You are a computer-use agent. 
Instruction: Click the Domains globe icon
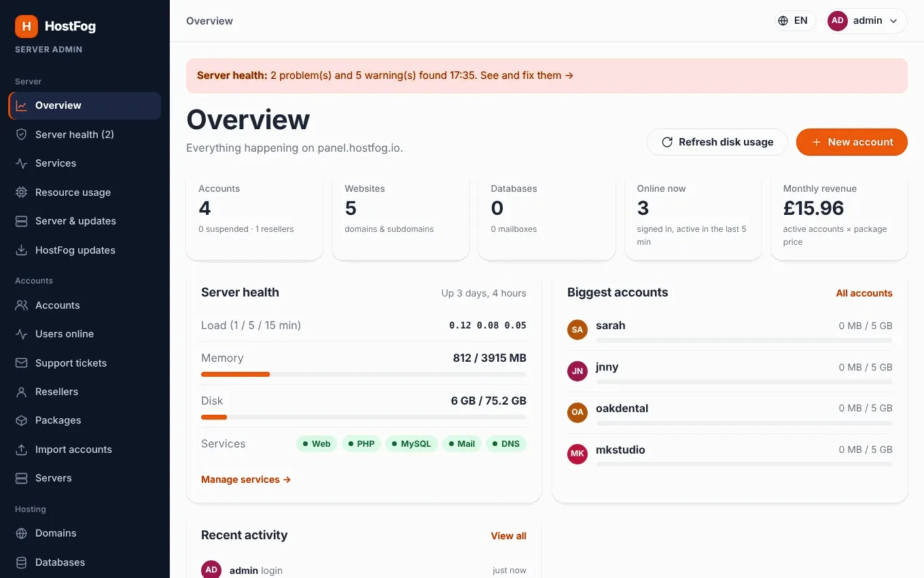click(x=22, y=533)
